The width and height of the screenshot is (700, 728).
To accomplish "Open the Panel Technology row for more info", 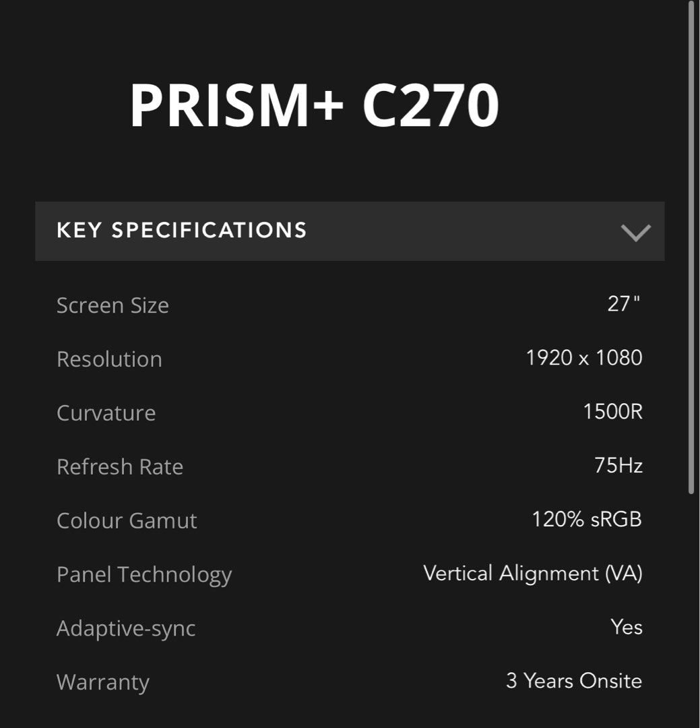I will click(x=145, y=574).
